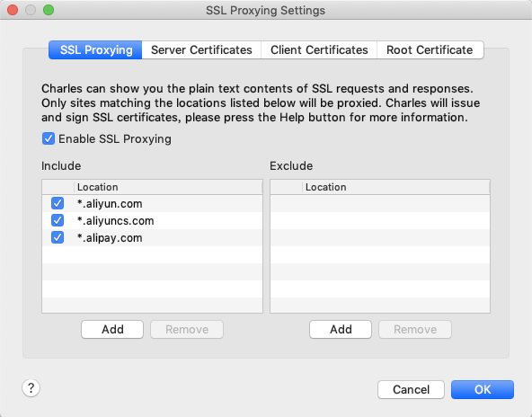Uncheck the *.alipay.com include entry
Image resolution: width=532 pixels, height=417 pixels.
[58, 237]
